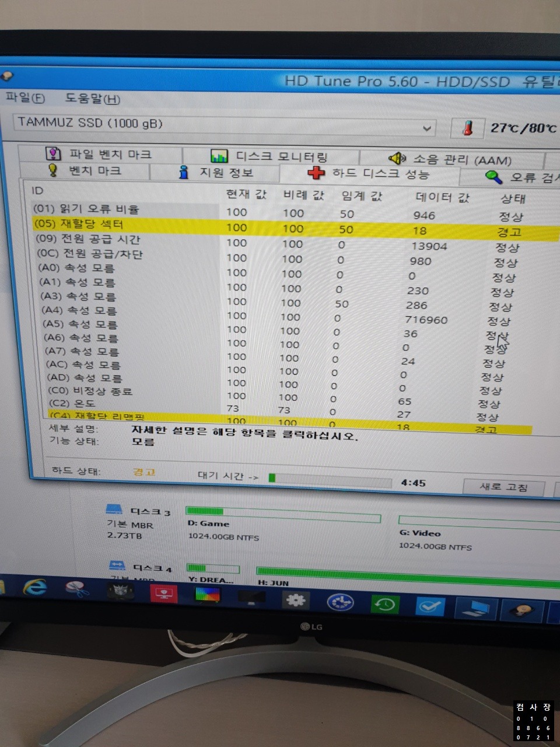Switch to the 파일 벤치 마크 tab
560x747 pixels.
pos(100,154)
